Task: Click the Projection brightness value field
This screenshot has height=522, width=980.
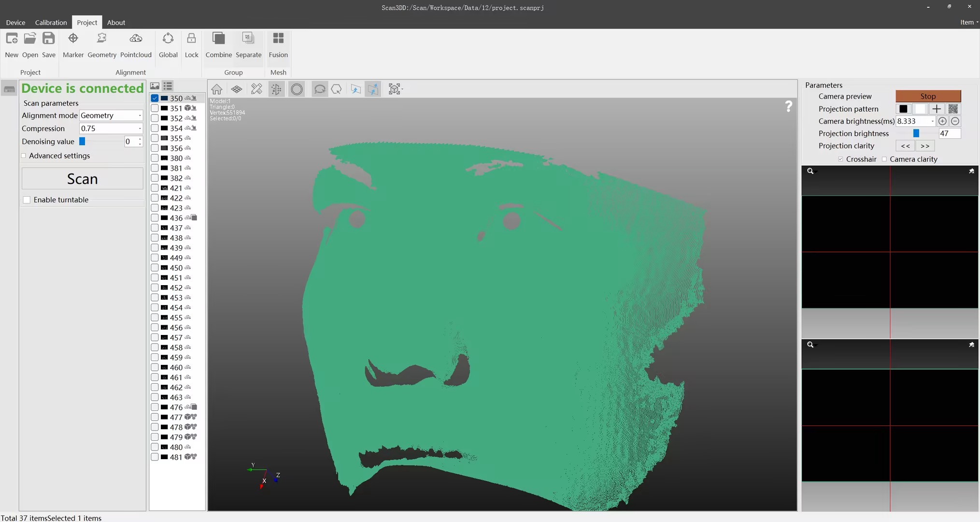Action: [950, 133]
